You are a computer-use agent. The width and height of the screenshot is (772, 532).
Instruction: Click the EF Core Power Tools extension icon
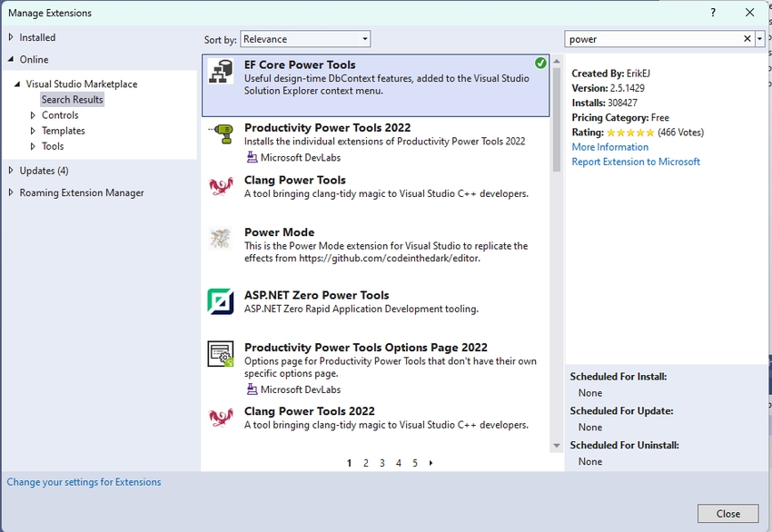(x=221, y=72)
